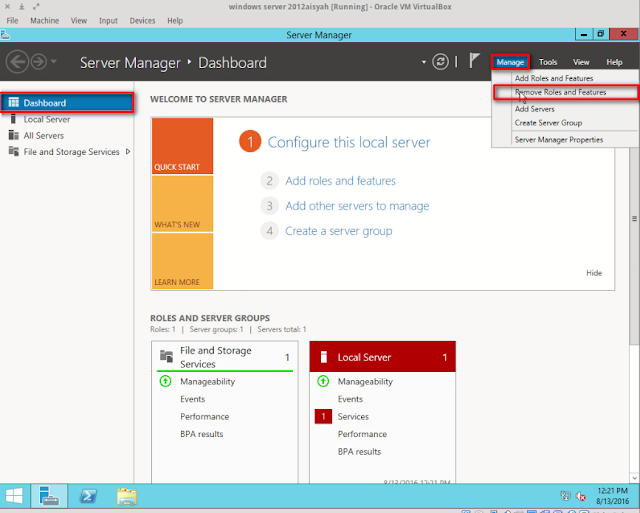Screen dimensions: 640x513
Task: Click Server Manager taskbar icon
Action: [x=49, y=496]
